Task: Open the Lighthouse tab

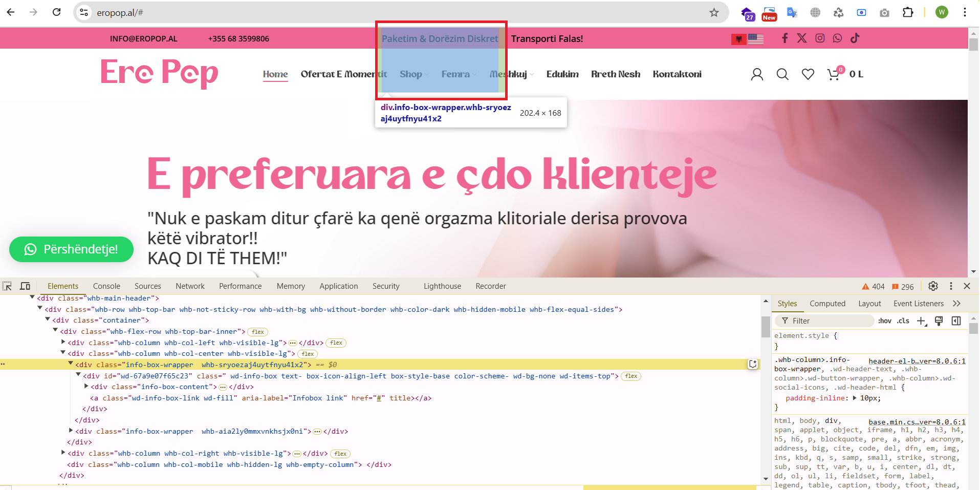Action: [442, 286]
